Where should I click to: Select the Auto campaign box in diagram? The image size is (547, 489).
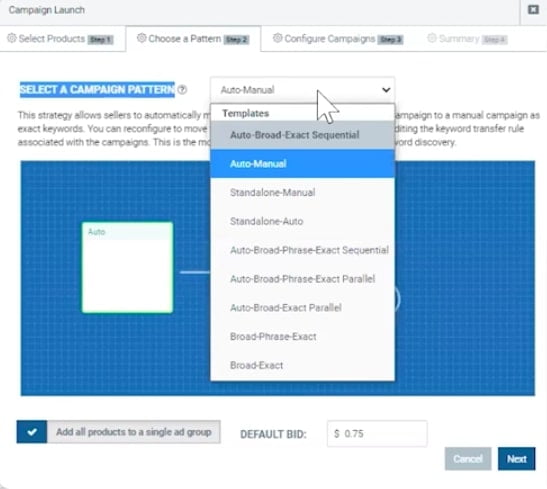127,267
